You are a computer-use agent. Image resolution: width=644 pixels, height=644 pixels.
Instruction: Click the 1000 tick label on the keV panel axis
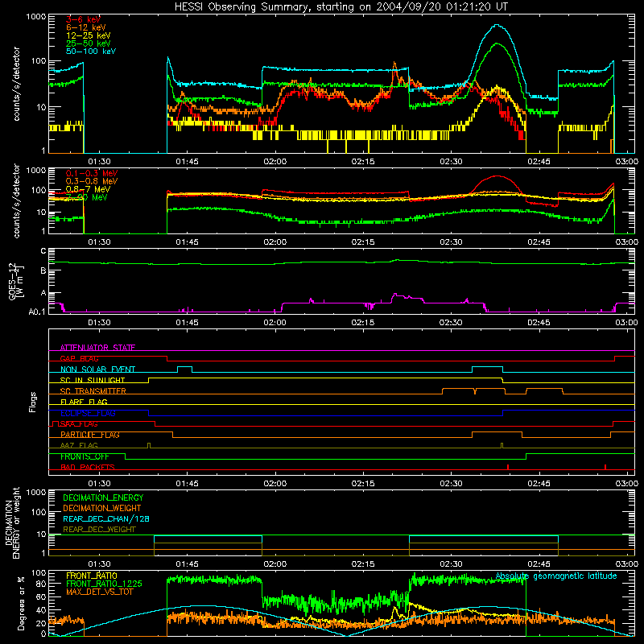pos(36,17)
